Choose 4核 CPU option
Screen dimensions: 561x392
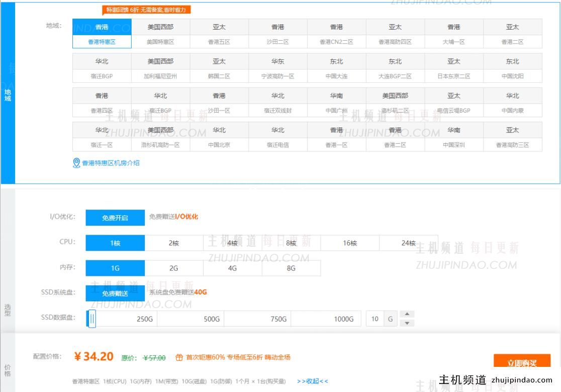pyautogui.click(x=233, y=243)
